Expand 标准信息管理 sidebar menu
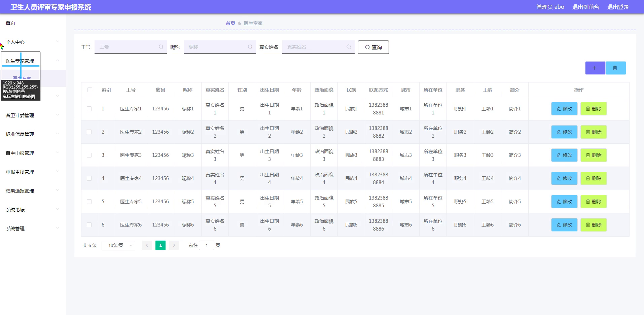 [x=33, y=134]
